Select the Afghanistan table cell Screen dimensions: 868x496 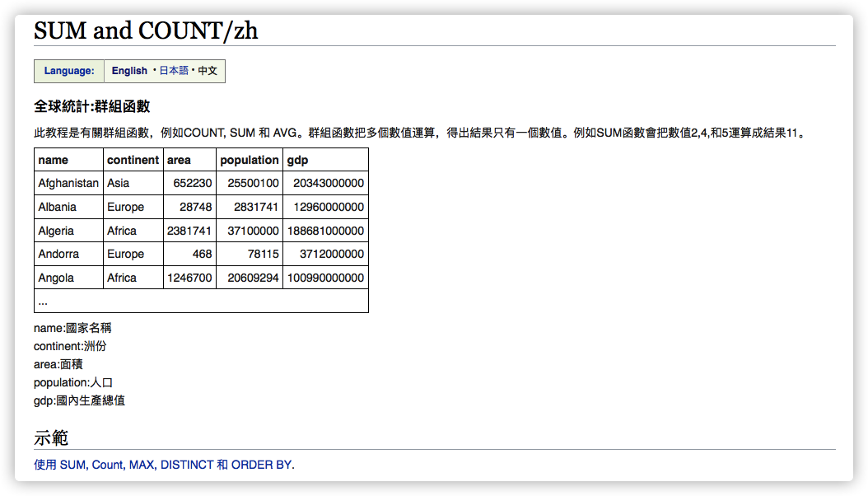(68, 183)
